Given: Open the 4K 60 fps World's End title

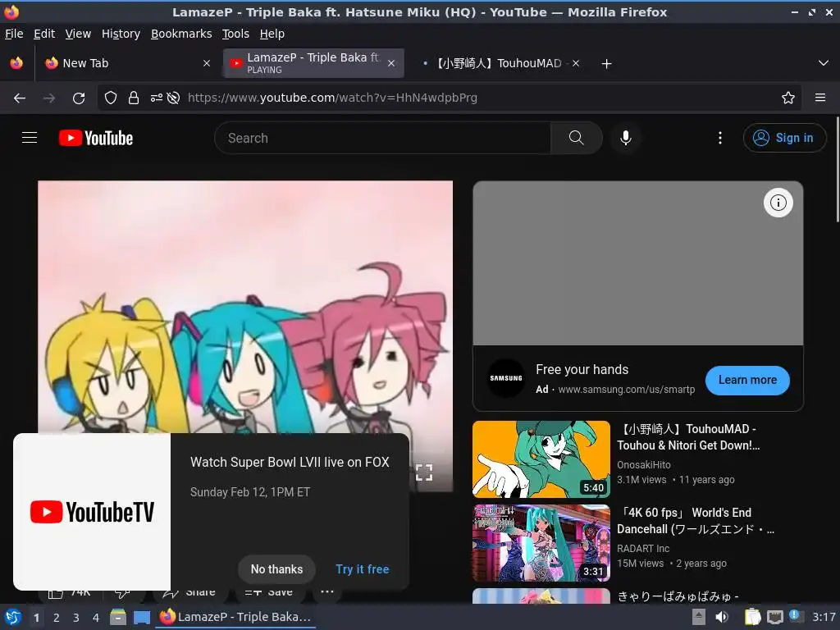Looking at the screenshot, I should tap(696, 521).
